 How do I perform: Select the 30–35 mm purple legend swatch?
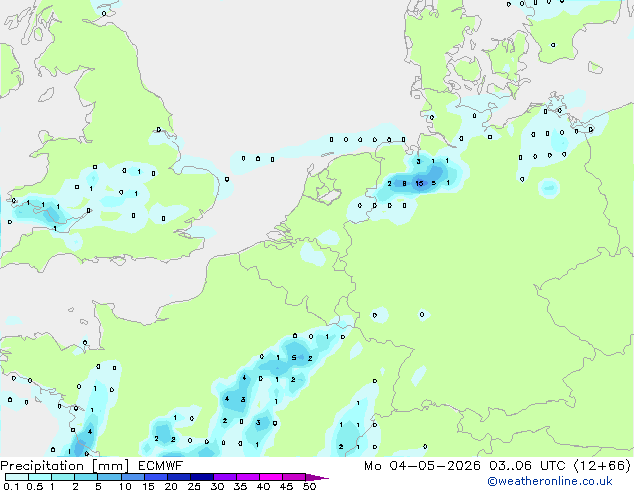[x=224, y=477]
